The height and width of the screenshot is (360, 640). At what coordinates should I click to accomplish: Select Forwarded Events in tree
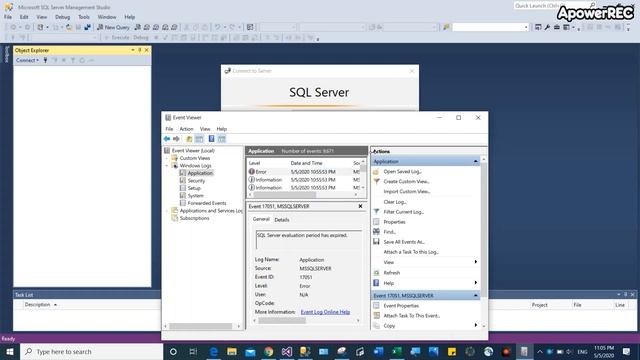(x=207, y=203)
